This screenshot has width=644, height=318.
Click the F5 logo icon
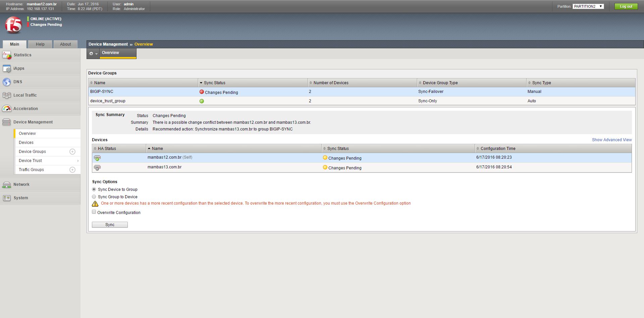tap(13, 25)
